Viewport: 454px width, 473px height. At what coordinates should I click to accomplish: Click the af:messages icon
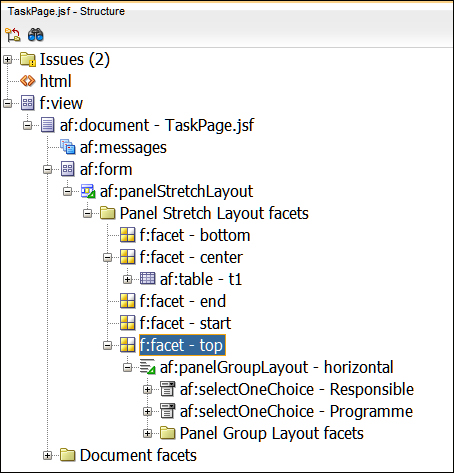coord(68,147)
